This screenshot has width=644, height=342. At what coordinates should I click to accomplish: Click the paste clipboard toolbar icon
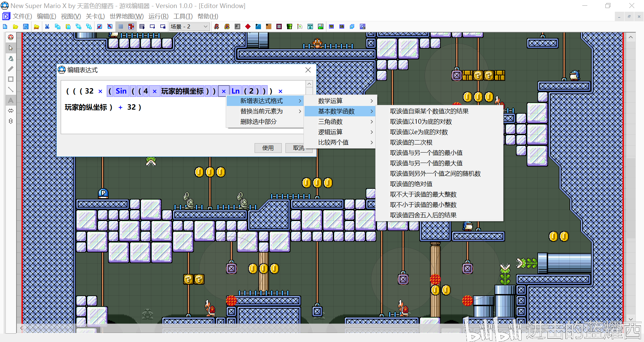(68, 26)
